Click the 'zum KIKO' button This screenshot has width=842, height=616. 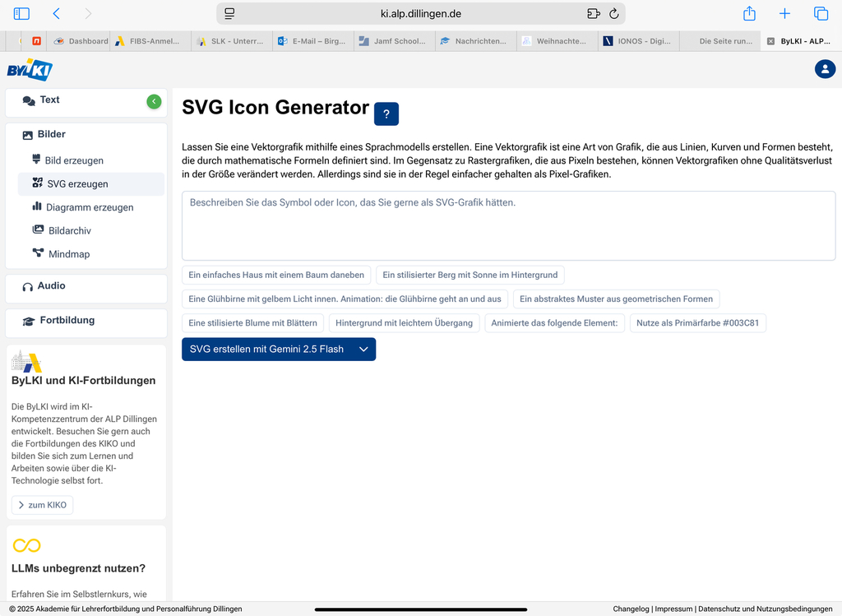(42, 505)
